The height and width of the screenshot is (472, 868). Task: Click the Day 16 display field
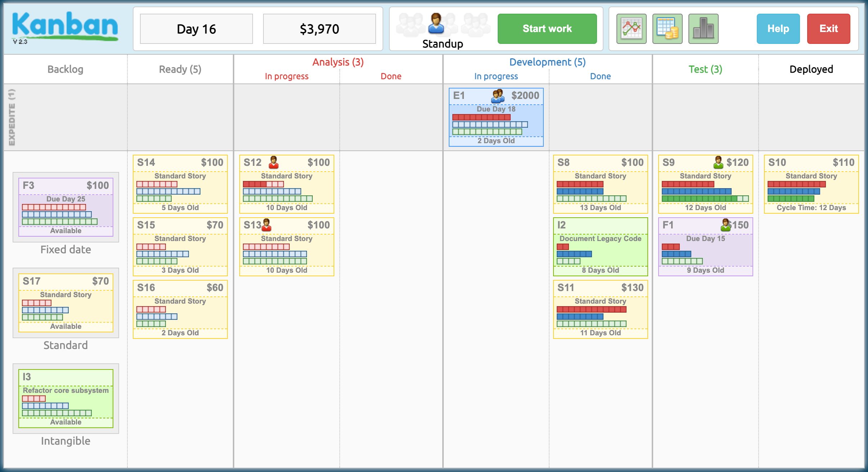[x=196, y=29]
